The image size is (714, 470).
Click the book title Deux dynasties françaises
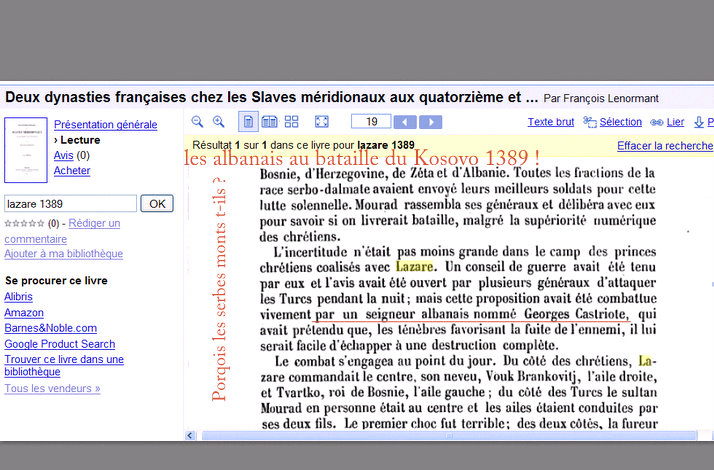pyautogui.click(x=271, y=97)
